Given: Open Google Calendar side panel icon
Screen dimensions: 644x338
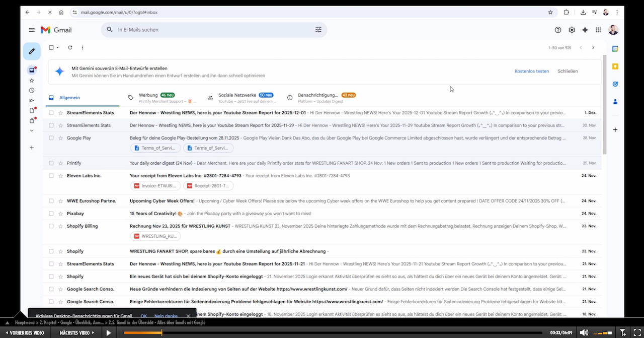Looking at the screenshot, I should click(615, 49).
